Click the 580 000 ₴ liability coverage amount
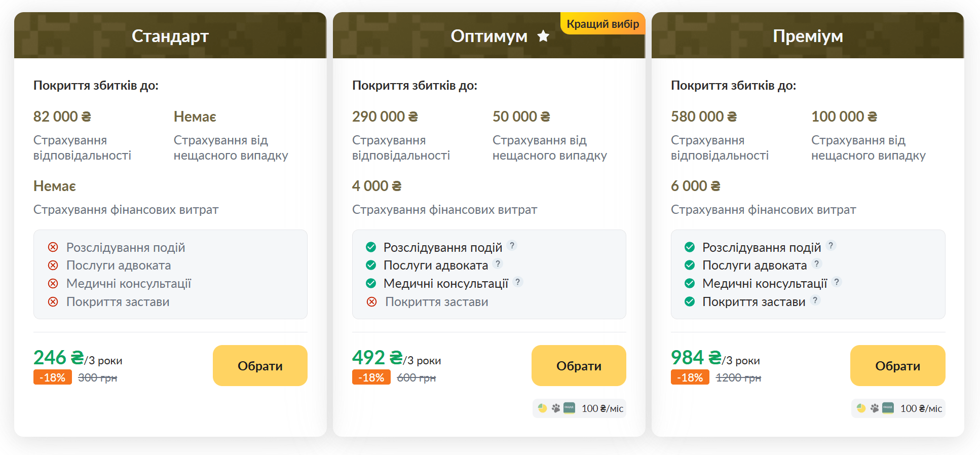Screen dimensions: 980x455 [704, 117]
